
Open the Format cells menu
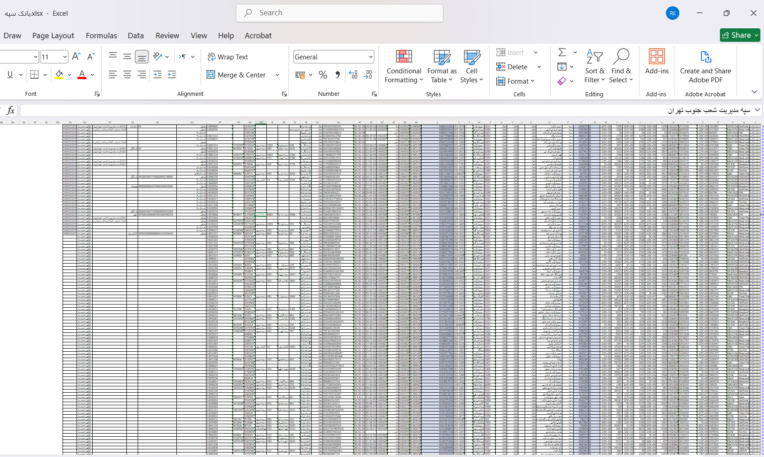[515, 81]
